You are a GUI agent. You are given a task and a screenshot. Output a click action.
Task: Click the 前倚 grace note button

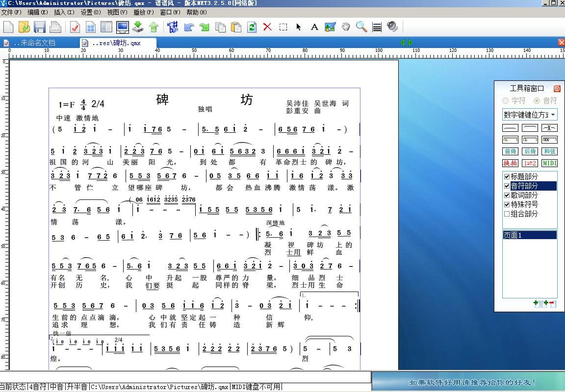tap(510, 151)
